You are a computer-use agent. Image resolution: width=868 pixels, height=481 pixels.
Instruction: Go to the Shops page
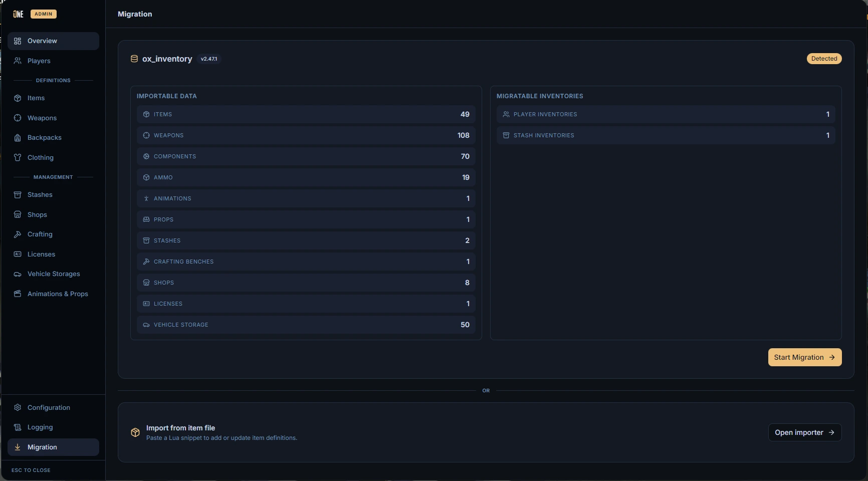pos(53,214)
